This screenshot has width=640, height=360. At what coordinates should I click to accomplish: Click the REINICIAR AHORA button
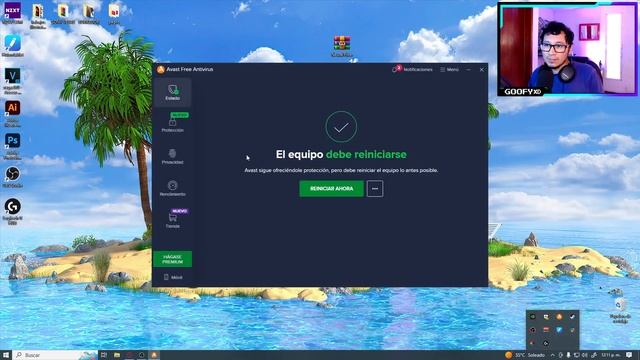(x=331, y=189)
